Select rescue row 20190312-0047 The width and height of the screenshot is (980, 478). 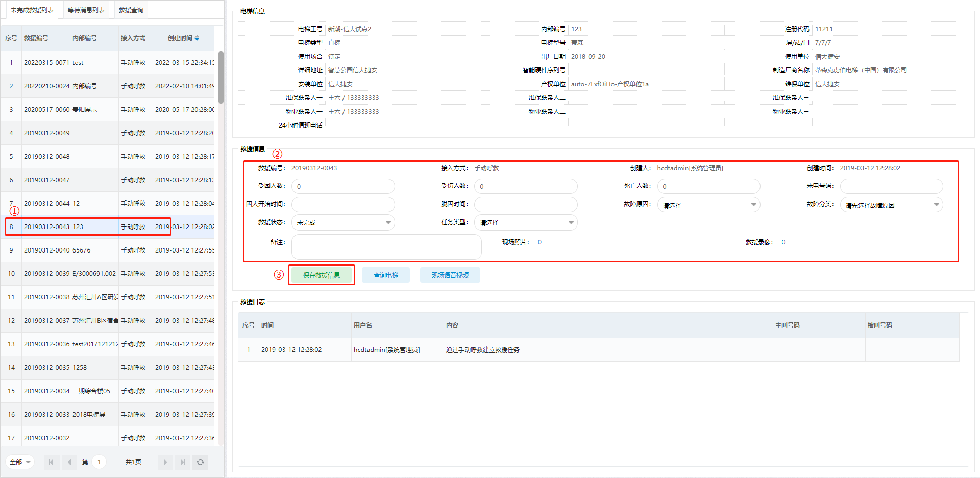[108, 180]
